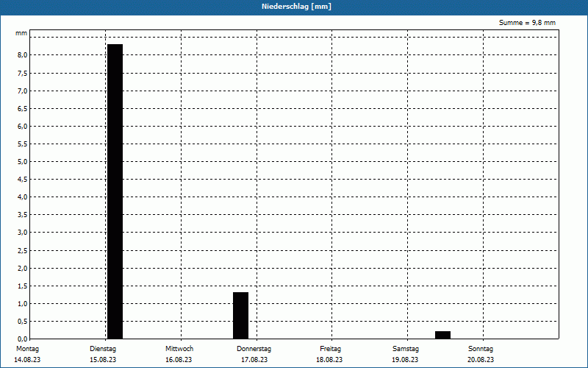Select the date 14.08.23
Screen dimensions: 588x368
click(27, 359)
